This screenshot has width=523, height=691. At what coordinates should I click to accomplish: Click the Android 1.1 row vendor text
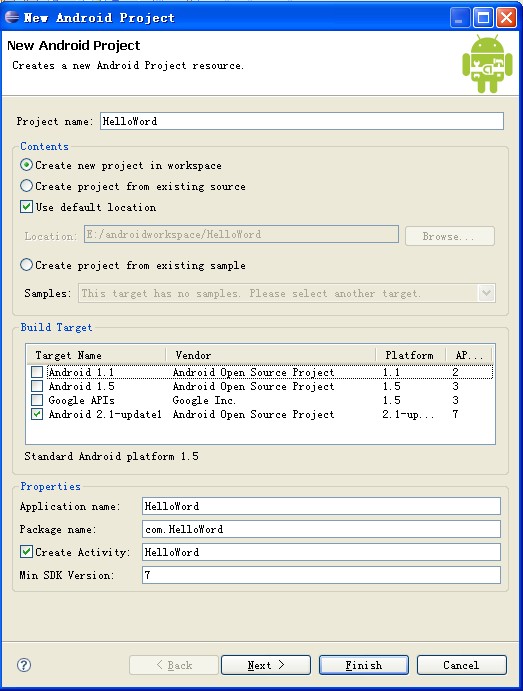[x=253, y=372]
